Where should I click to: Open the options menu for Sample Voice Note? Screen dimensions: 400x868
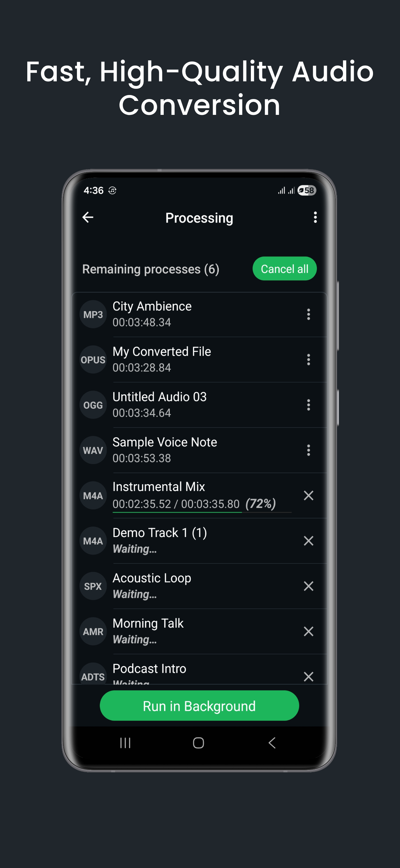pyautogui.click(x=309, y=450)
